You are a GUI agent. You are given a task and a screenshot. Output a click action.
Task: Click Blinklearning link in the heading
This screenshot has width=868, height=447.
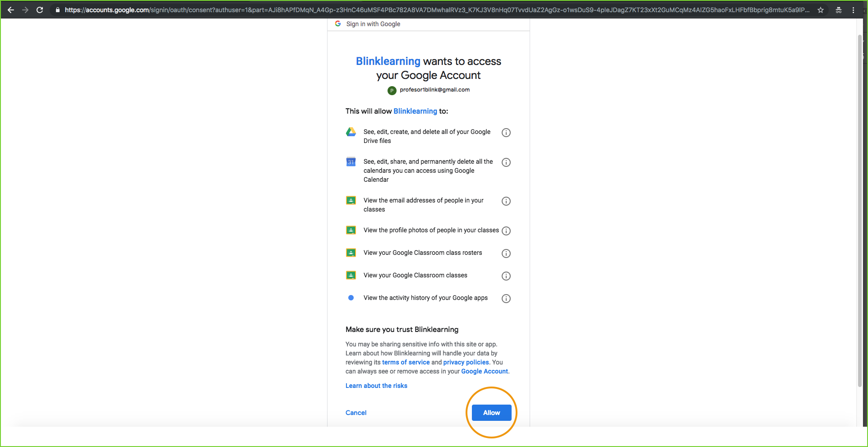pyautogui.click(x=388, y=61)
